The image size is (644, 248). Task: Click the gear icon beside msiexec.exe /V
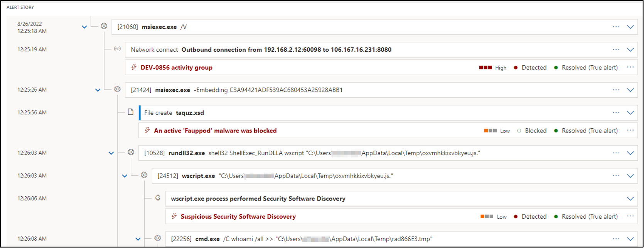tap(104, 26)
